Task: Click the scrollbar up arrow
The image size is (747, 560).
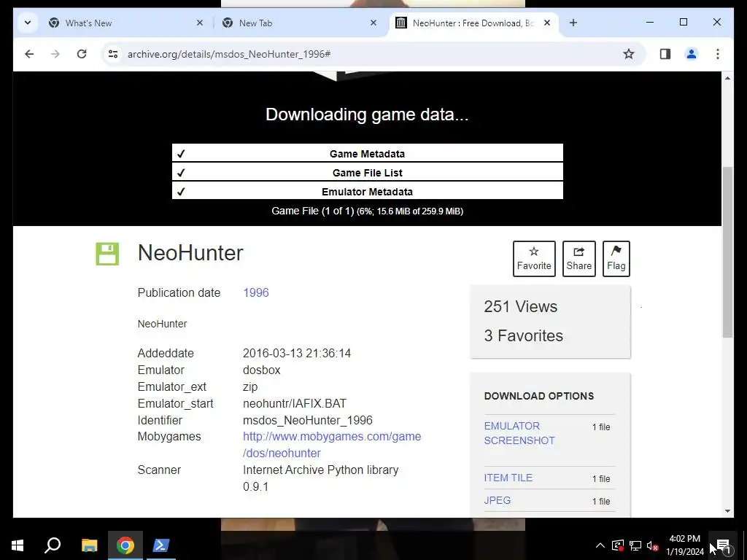Action: coord(727,77)
